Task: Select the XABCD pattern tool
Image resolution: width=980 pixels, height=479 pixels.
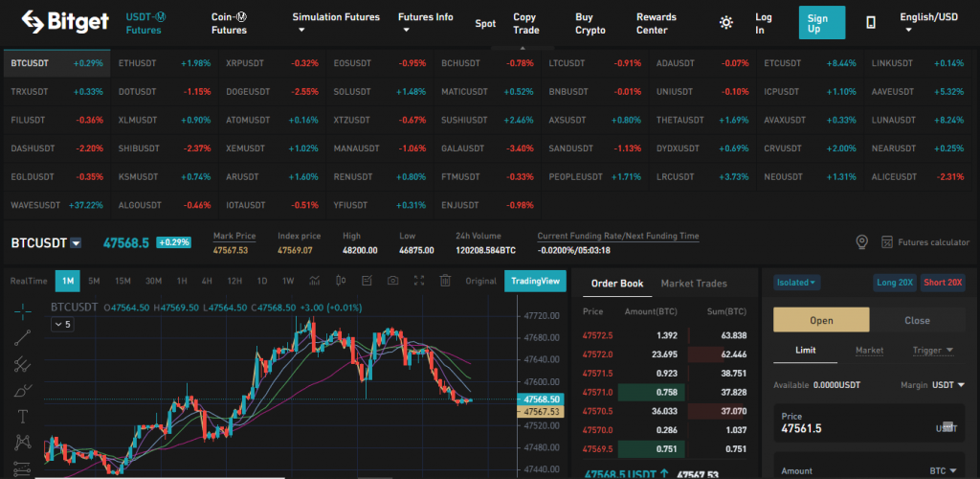Action: [x=23, y=442]
